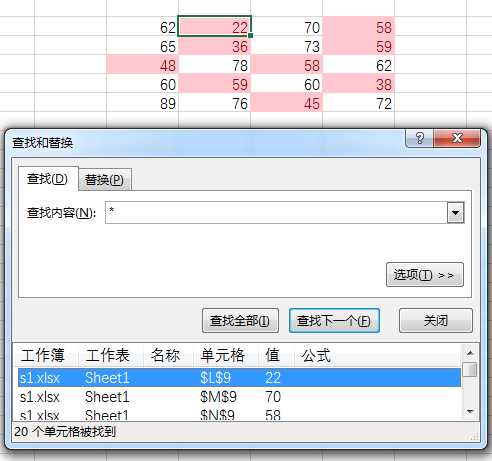The height and width of the screenshot is (461, 492).
Task: Close the Find and Replace dialog
Action: pyautogui.click(x=457, y=138)
